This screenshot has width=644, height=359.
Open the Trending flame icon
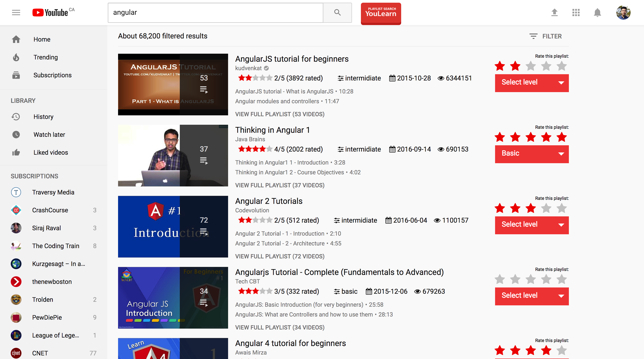tap(16, 57)
